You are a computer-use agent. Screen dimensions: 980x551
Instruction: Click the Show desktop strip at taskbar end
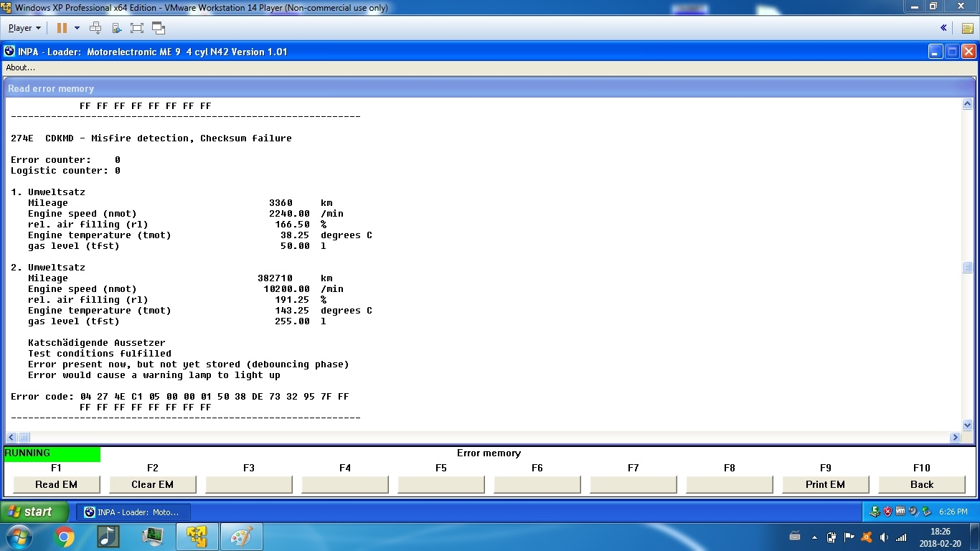click(974, 537)
